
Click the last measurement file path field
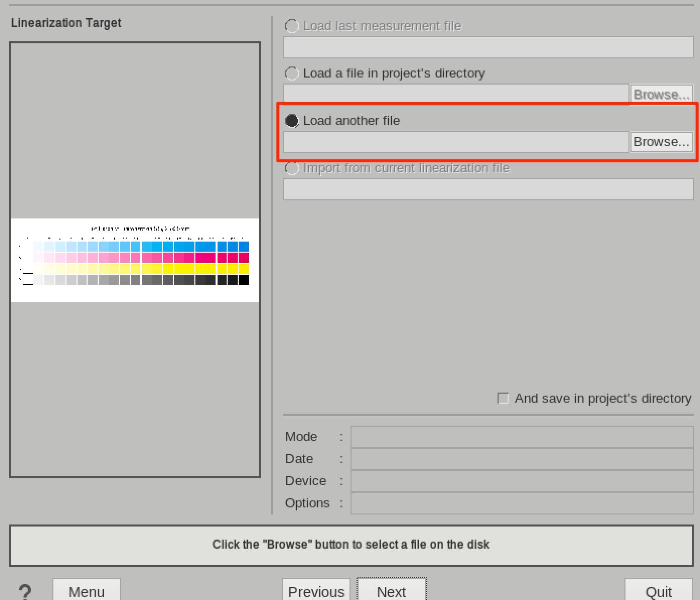click(x=488, y=48)
